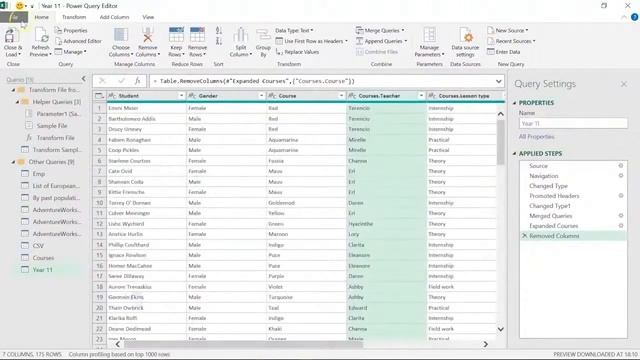The width and height of the screenshot is (640, 360).
Task: Open the smiley feedback icon
Action: click(x=20, y=6)
